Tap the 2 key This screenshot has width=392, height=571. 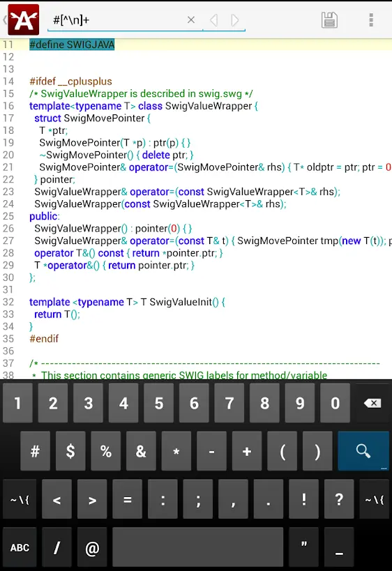(53, 403)
